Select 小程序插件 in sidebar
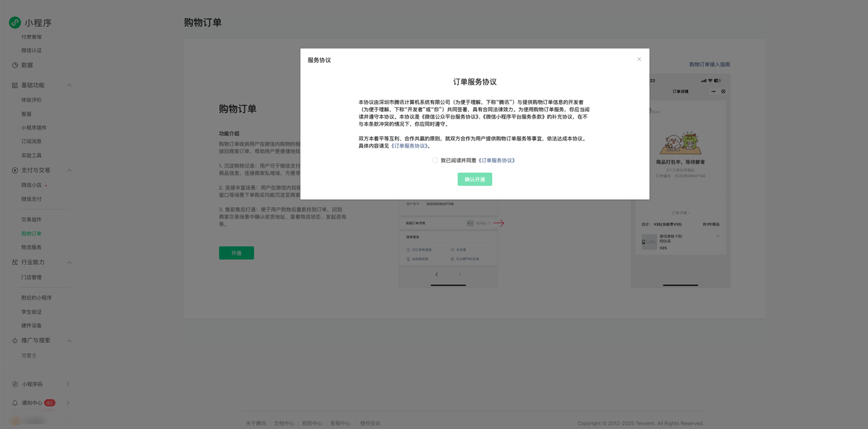The image size is (868, 429). [34, 128]
